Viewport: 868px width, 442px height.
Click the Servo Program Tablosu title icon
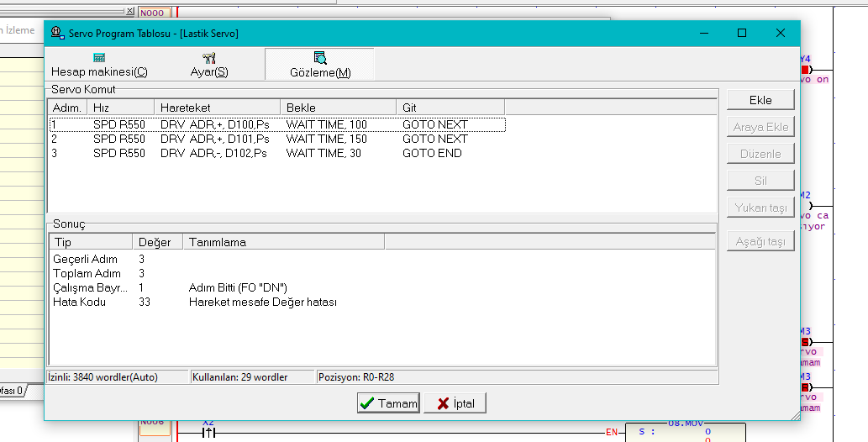click(57, 33)
